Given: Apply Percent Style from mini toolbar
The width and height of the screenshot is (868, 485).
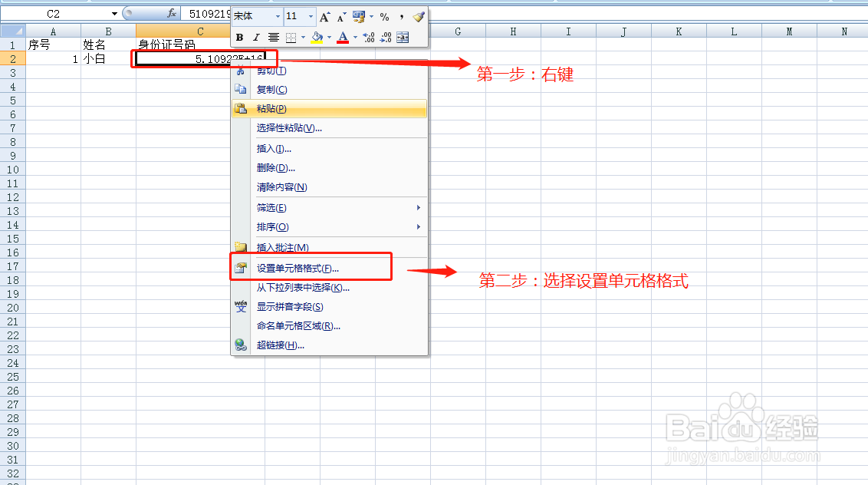Looking at the screenshot, I should 384,17.
